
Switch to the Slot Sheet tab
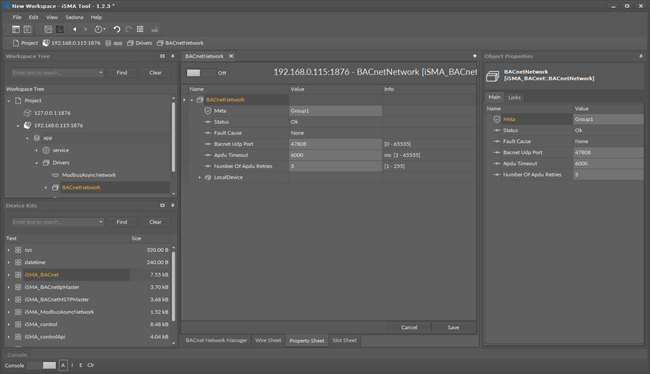tap(344, 340)
